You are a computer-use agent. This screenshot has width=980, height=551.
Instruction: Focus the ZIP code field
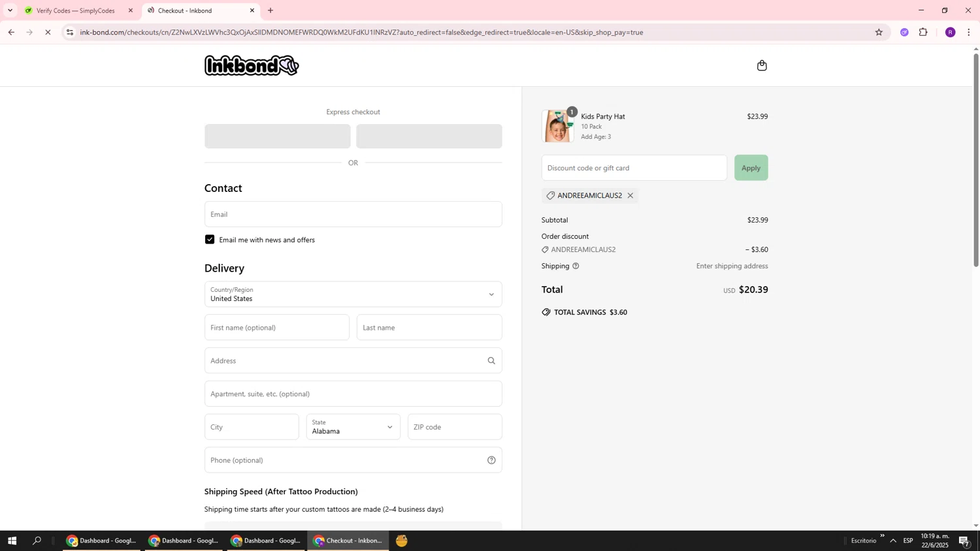(x=455, y=427)
